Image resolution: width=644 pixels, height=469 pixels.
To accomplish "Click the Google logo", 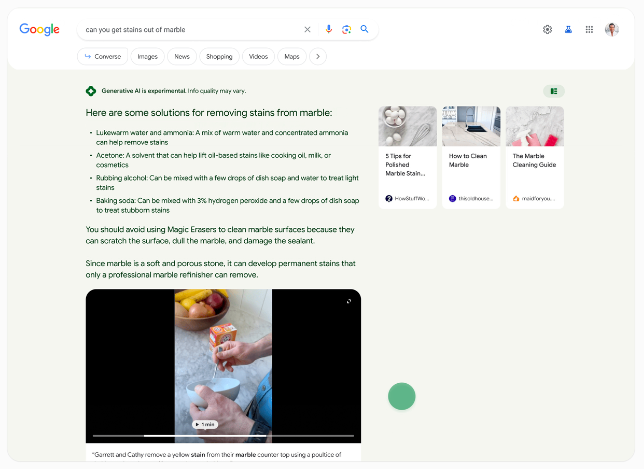I will point(39,30).
